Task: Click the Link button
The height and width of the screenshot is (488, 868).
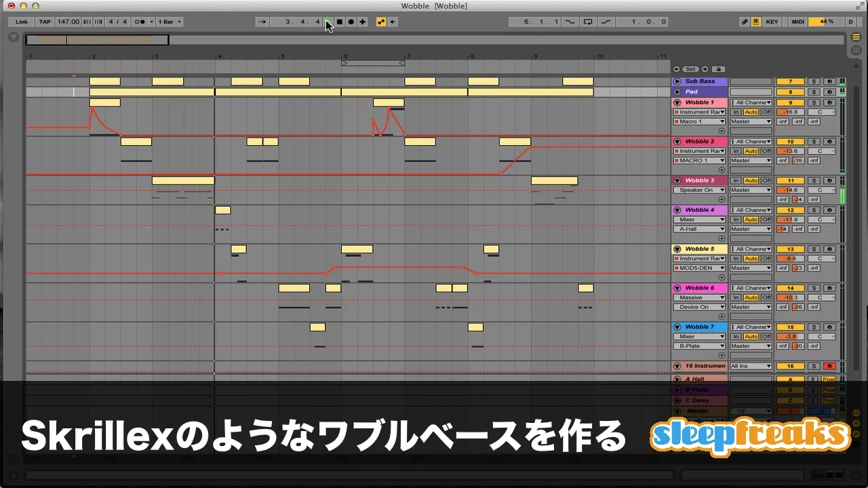Action: [x=22, y=22]
